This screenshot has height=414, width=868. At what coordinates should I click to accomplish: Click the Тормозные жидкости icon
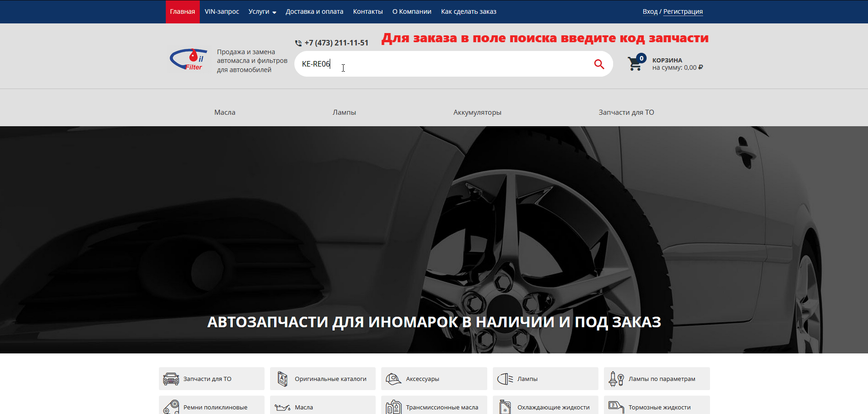tap(616, 407)
